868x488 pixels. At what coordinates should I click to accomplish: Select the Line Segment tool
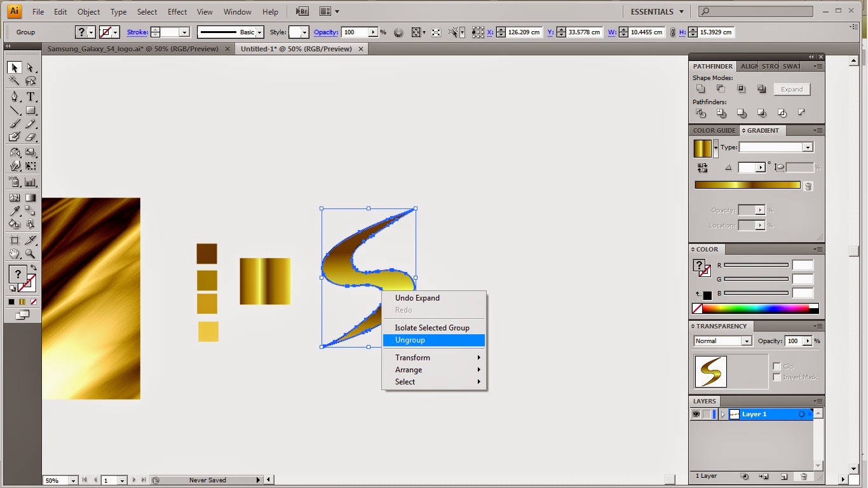(x=15, y=111)
